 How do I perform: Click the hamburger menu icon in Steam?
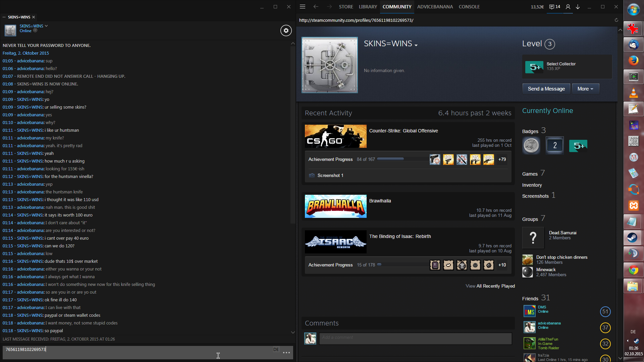pos(302,7)
